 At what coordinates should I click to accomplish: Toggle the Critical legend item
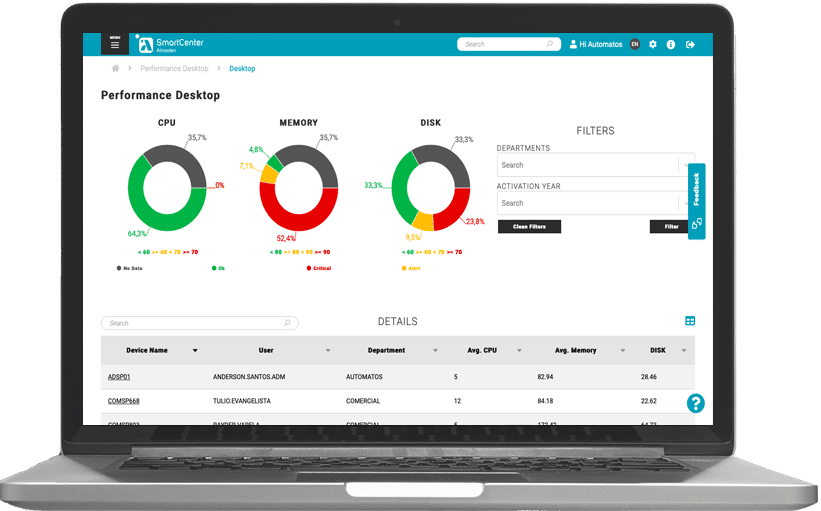(x=316, y=268)
